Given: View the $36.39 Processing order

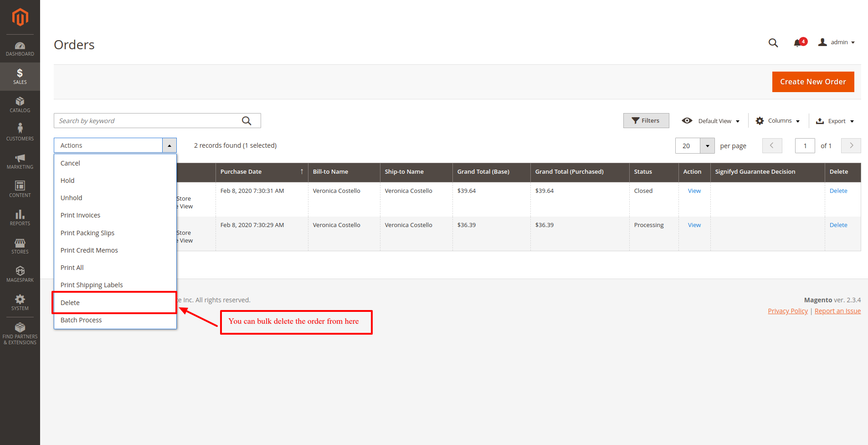Looking at the screenshot, I should tap(694, 225).
